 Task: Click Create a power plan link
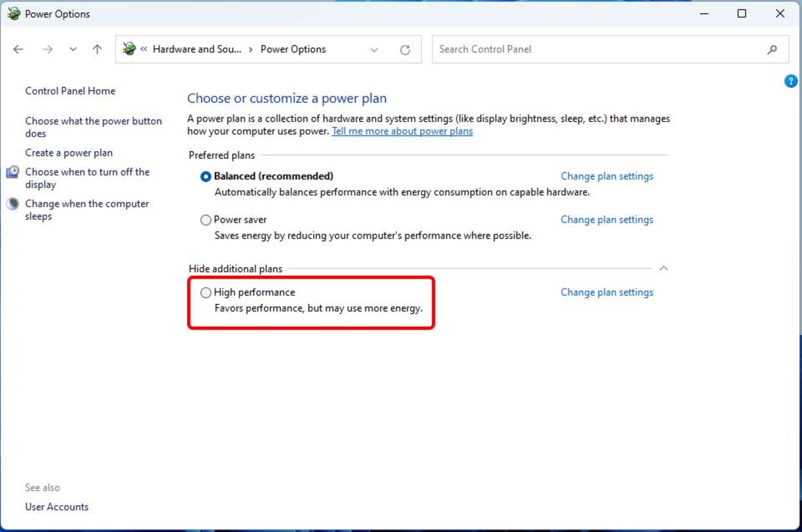pos(69,153)
